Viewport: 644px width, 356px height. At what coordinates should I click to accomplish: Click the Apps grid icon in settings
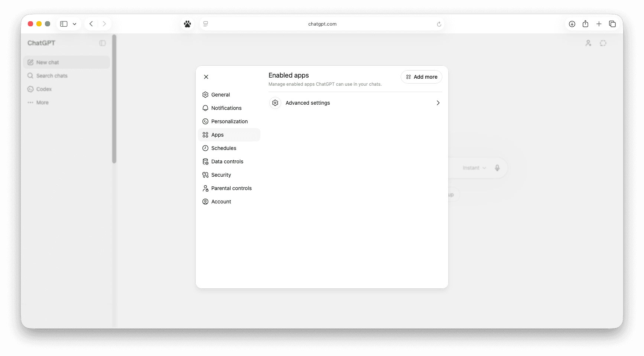click(x=205, y=135)
